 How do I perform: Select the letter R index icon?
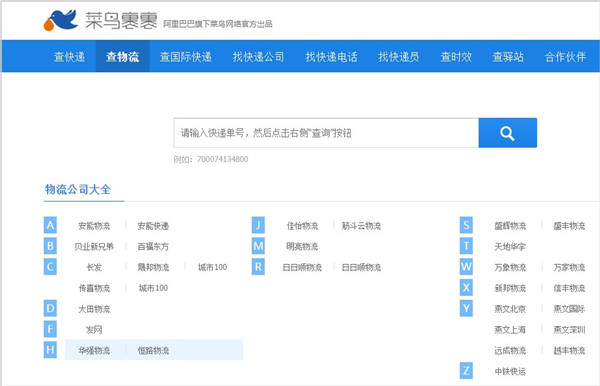258,267
